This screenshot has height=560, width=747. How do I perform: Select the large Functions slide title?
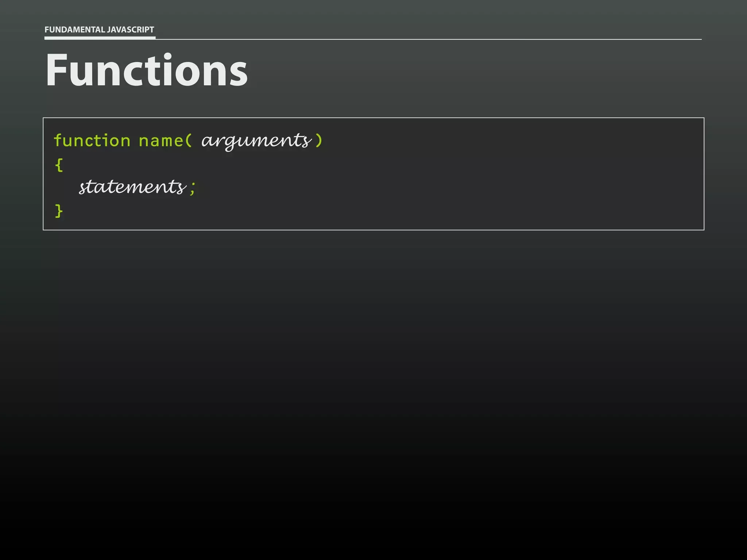point(146,70)
